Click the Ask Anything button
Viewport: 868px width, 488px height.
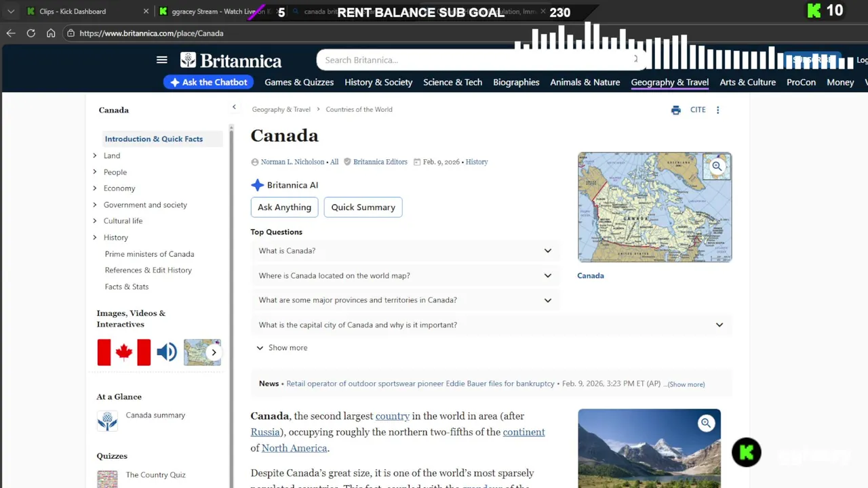[x=284, y=207]
